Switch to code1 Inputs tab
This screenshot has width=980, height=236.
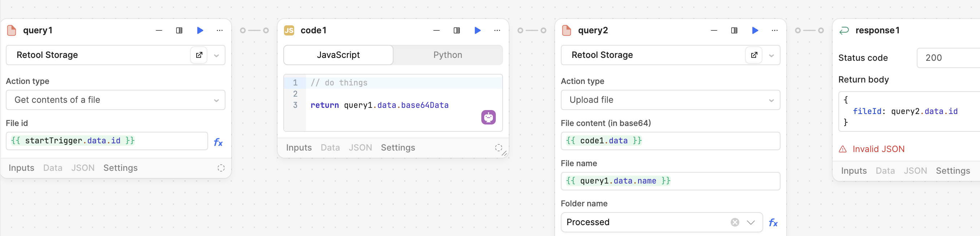coord(299,148)
